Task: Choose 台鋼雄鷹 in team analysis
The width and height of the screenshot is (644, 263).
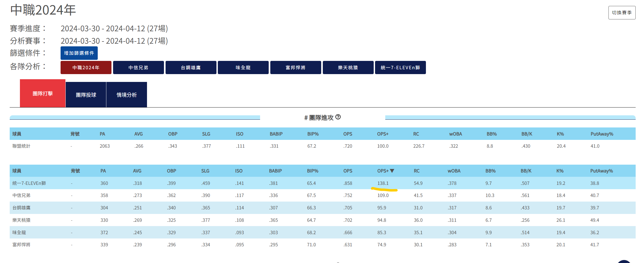Action: (191, 68)
